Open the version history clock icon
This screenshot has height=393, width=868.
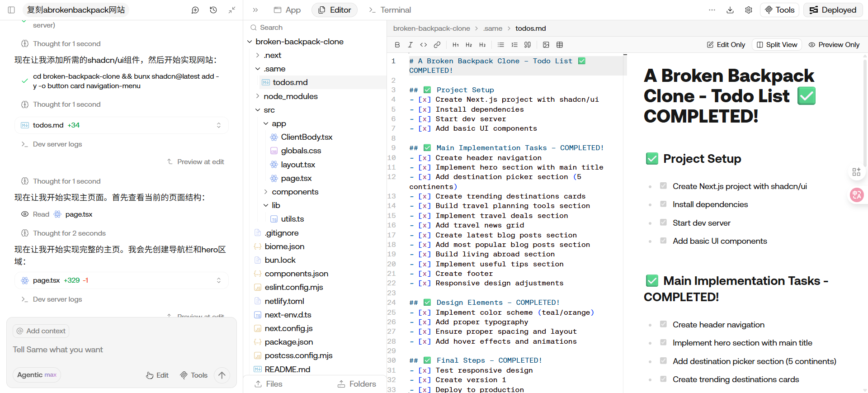coord(213,10)
